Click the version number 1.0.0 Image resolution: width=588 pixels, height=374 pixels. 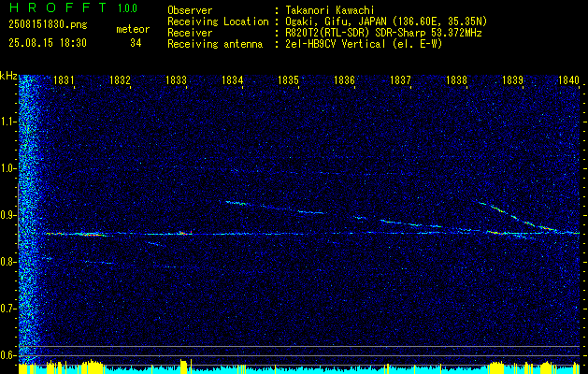[127, 7]
